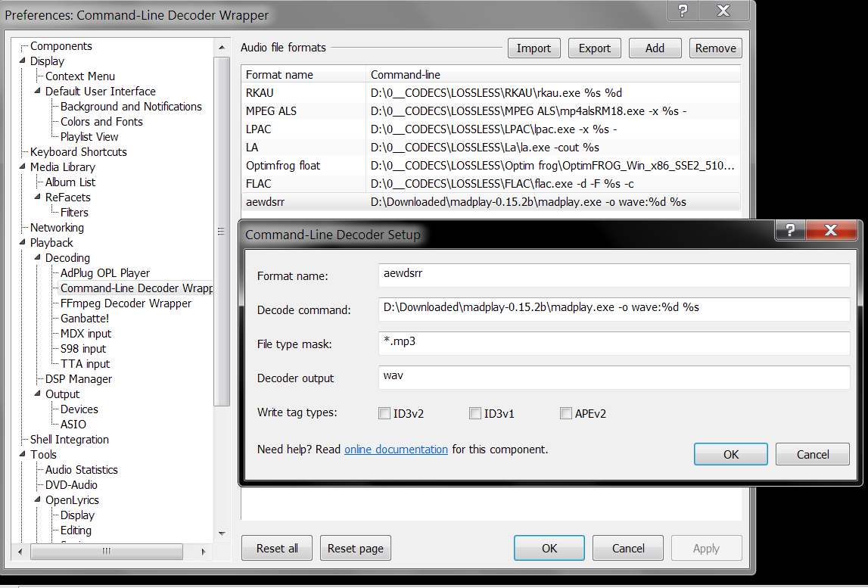The width and height of the screenshot is (868, 588).
Task: Click the help button in Decoder Setup dialog
Action: click(790, 230)
